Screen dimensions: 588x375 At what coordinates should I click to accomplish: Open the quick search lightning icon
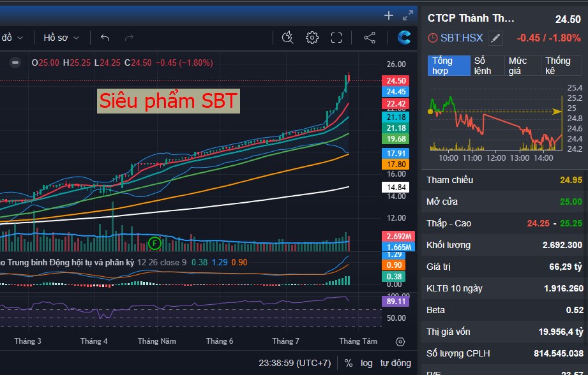click(288, 38)
